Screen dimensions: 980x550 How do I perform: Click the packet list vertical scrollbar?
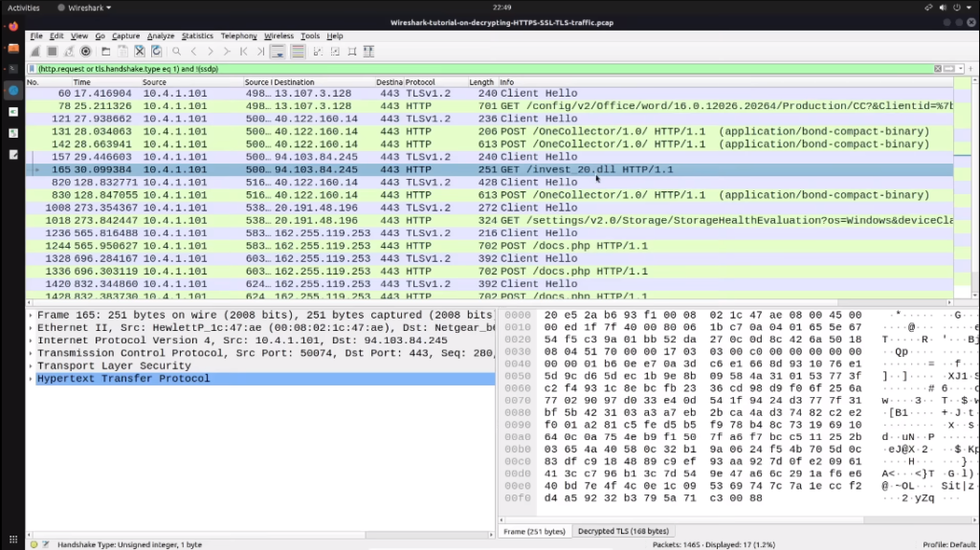(962, 191)
